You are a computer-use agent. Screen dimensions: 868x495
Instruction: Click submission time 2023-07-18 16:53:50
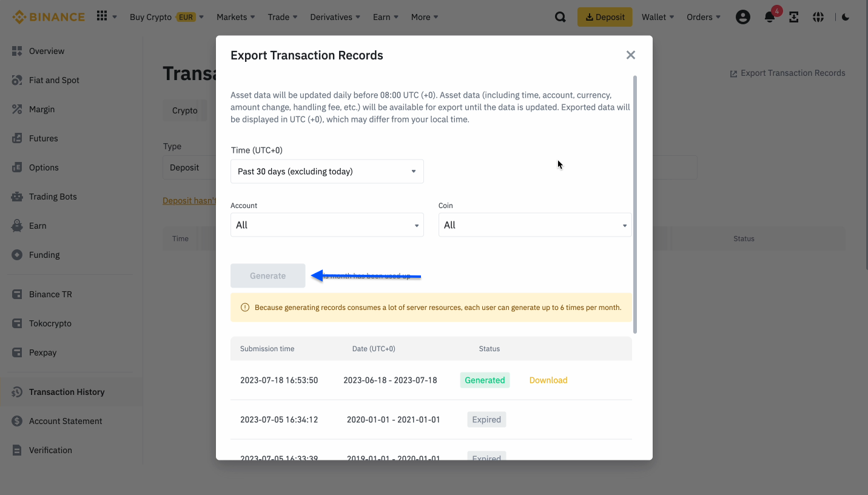coord(279,380)
